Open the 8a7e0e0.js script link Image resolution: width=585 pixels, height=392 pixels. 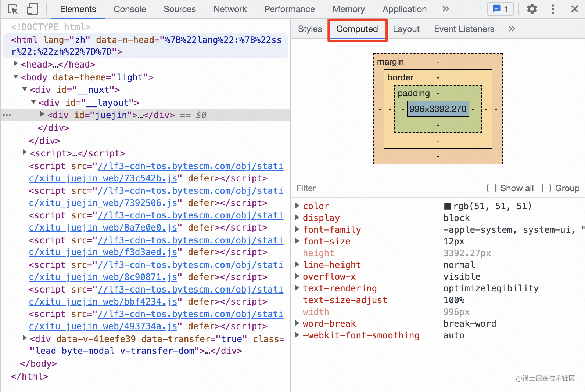coord(156,221)
